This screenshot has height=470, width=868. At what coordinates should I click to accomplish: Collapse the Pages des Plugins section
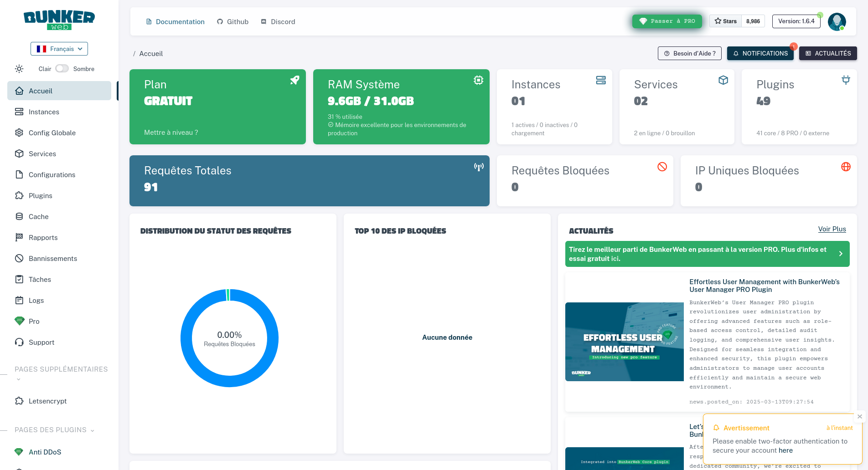coord(93,430)
